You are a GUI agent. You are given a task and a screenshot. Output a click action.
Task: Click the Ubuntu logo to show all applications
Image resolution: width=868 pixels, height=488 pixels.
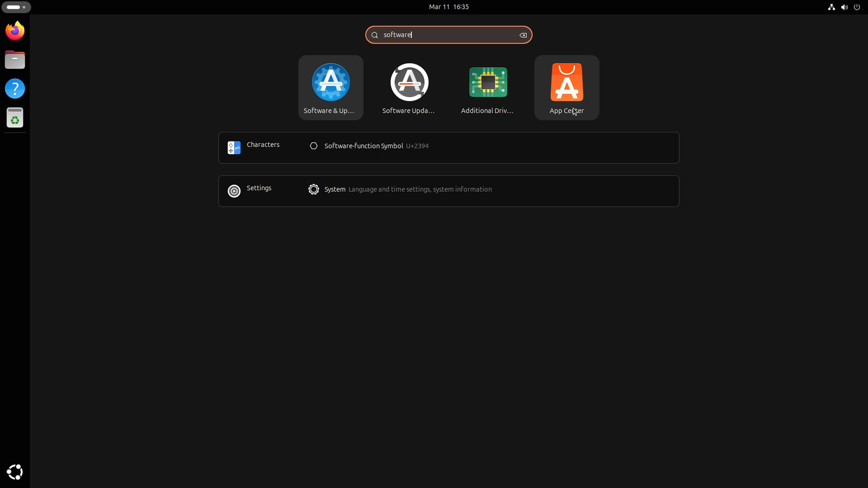pos(15,472)
